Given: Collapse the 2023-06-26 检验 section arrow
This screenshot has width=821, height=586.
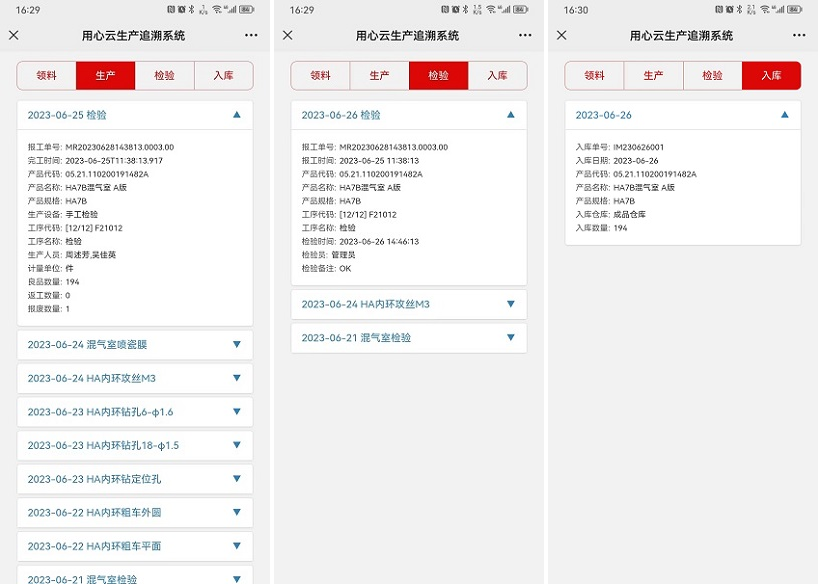Looking at the screenshot, I should pyautogui.click(x=511, y=115).
